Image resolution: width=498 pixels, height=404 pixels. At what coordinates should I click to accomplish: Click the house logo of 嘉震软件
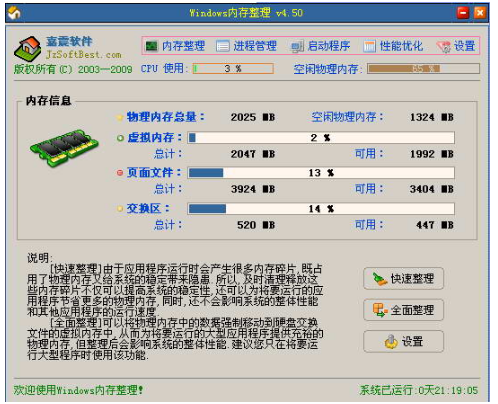coord(27,48)
